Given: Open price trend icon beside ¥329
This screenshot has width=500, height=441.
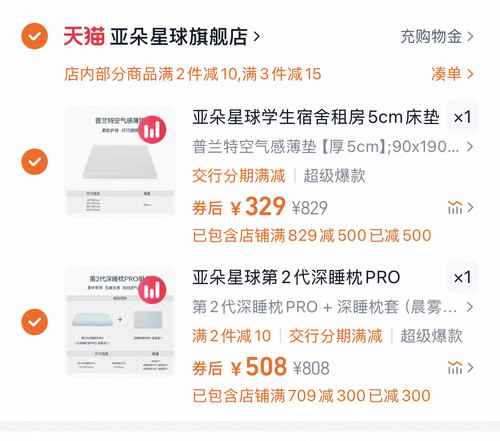Looking at the screenshot, I should pos(460,207).
